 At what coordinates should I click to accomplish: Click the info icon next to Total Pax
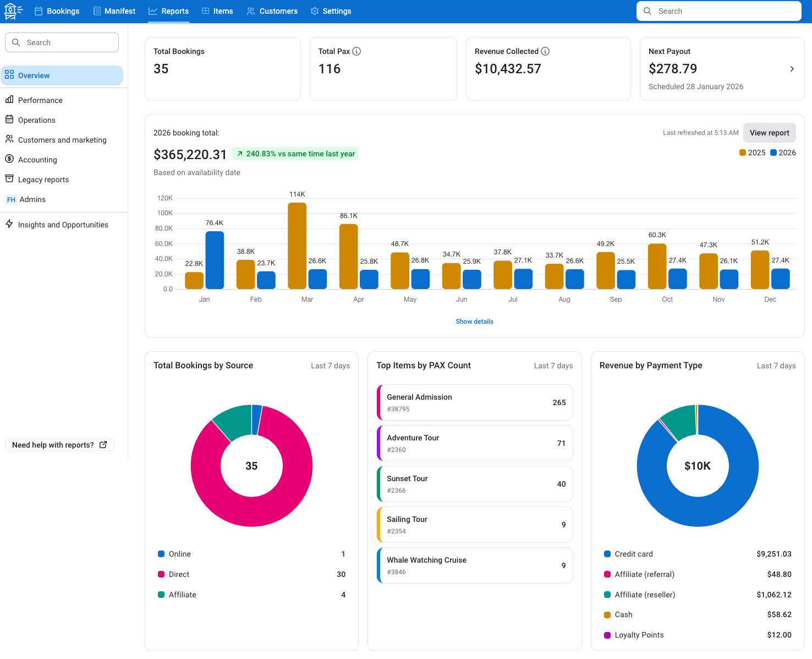click(x=356, y=51)
